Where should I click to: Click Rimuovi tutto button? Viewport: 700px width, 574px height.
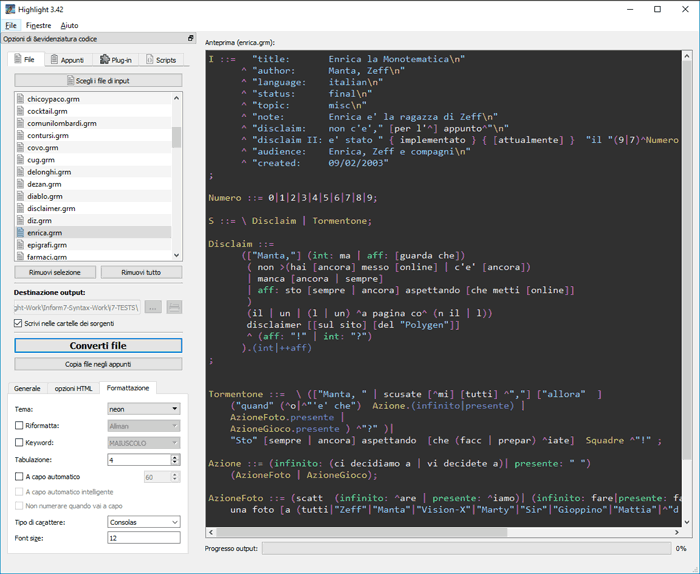tap(142, 272)
